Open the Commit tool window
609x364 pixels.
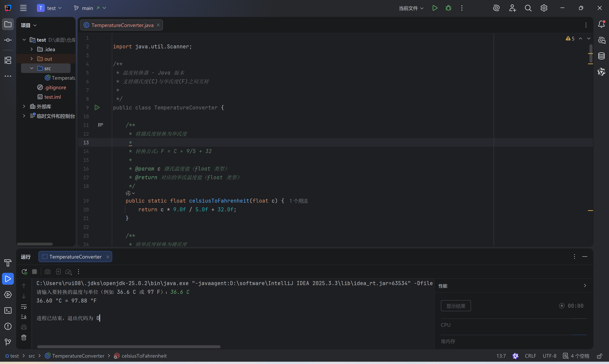8,40
